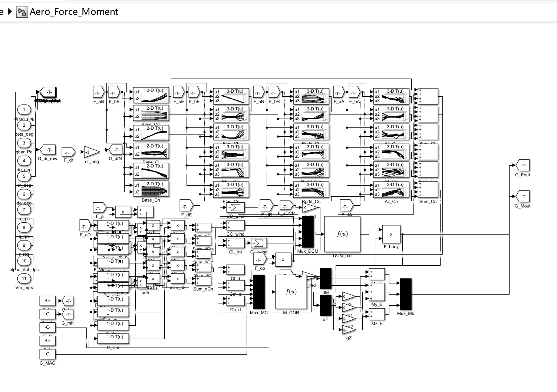Select the p_rps inport block
The image size is (557, 392).
click(x=24, y=210)
